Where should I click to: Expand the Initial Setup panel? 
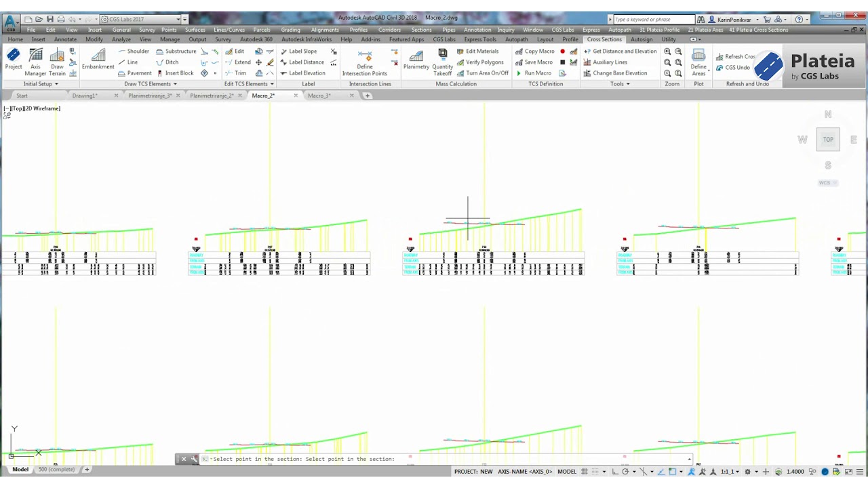point(41,84)
